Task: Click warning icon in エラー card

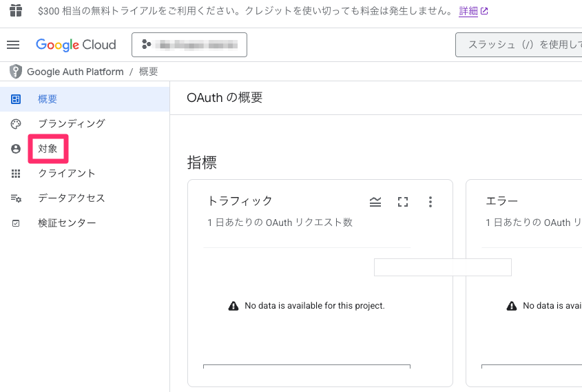Action: click(x=512, y=306)
